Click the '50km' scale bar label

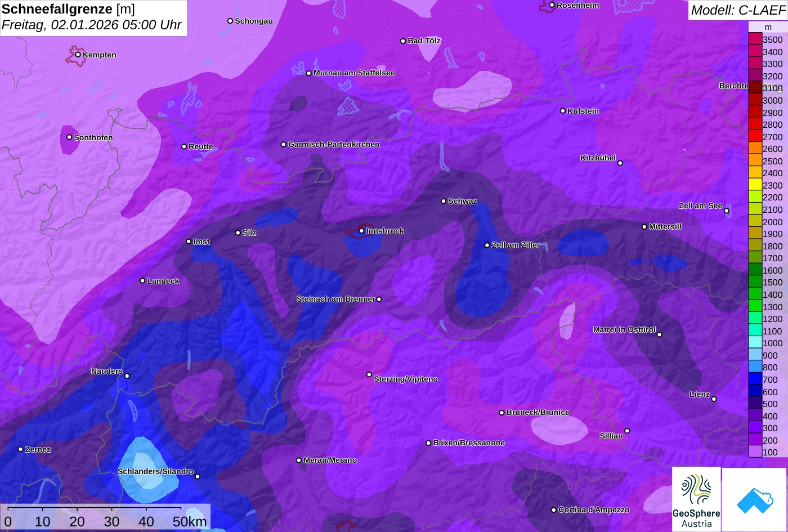coord(190,521)
